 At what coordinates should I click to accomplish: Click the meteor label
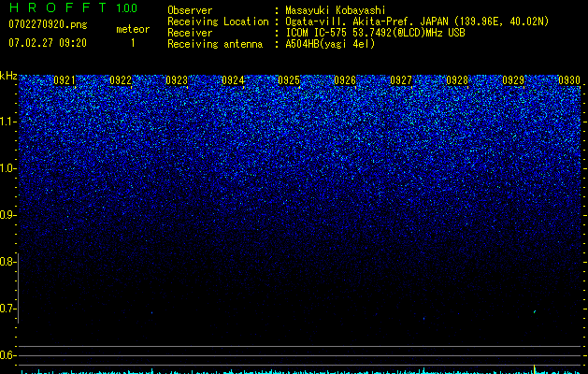tap(133, 29)
